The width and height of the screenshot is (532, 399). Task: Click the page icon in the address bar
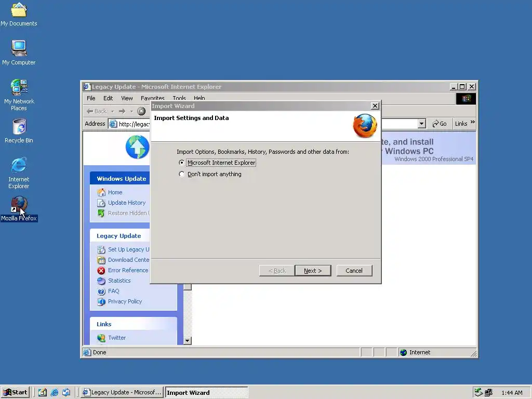coord(113,124)
